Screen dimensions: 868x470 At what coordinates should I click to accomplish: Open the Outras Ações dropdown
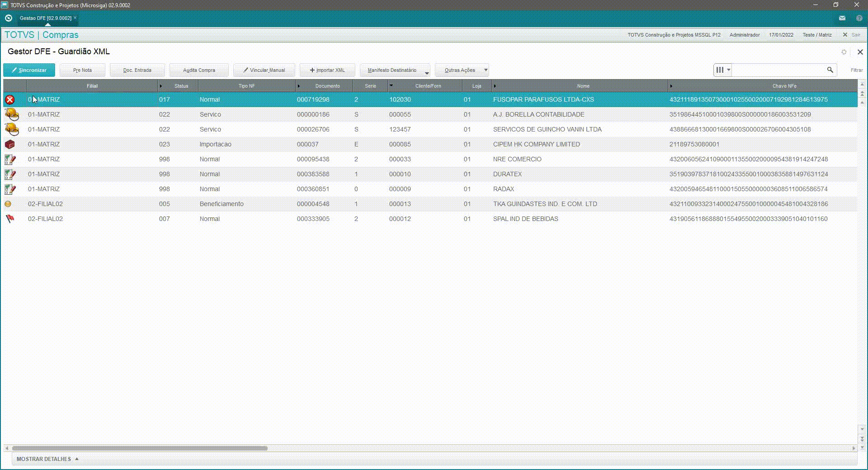[x=462, y=70]
